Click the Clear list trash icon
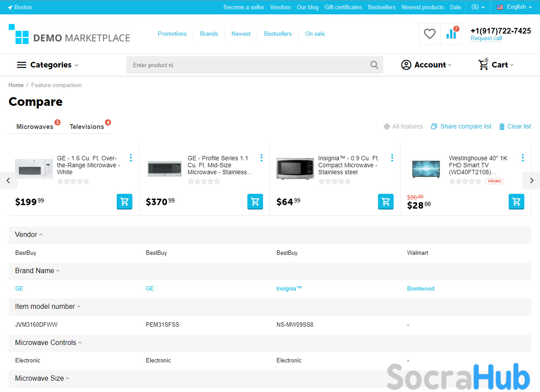 (502, 126)
